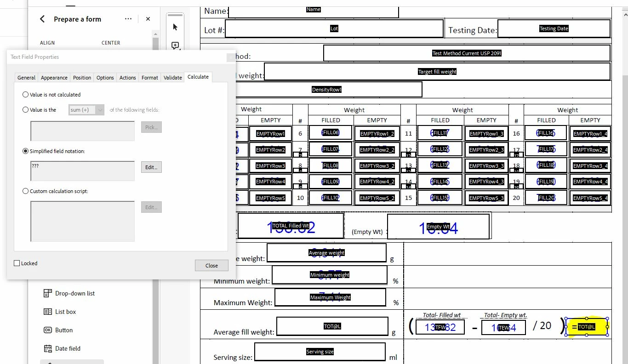Open the sum (+) operation dropdown
This screenshot has width=628, height=364.
pyautogui.click(x=86, y=110)
